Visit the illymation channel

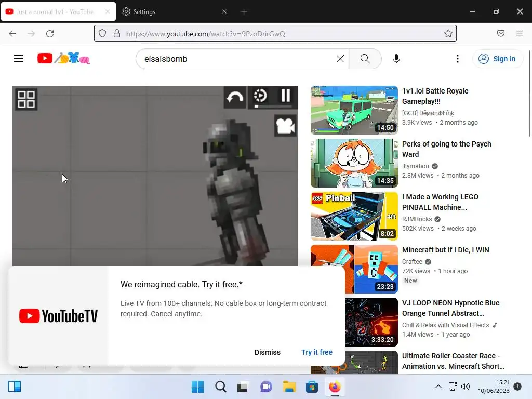(415, 166)
